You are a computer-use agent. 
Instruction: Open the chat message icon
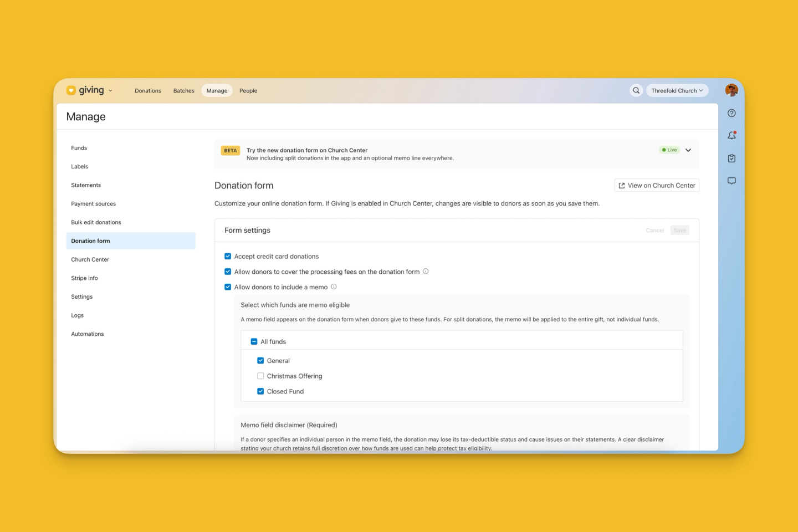[x=731, y=181]
